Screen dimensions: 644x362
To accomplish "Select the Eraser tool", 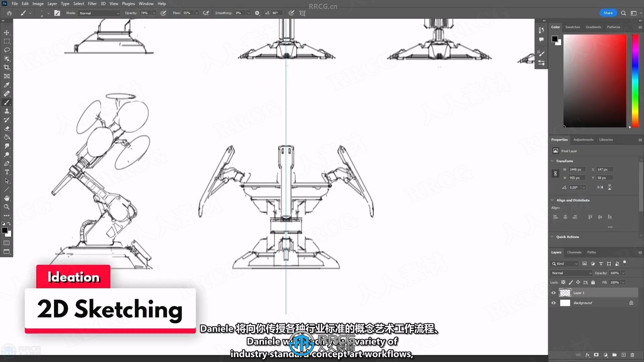I will click(x=7, y=128).
